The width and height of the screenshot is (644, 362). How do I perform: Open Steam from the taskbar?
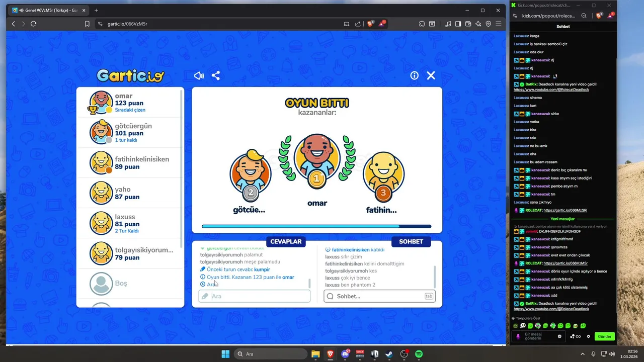point(389,354)
